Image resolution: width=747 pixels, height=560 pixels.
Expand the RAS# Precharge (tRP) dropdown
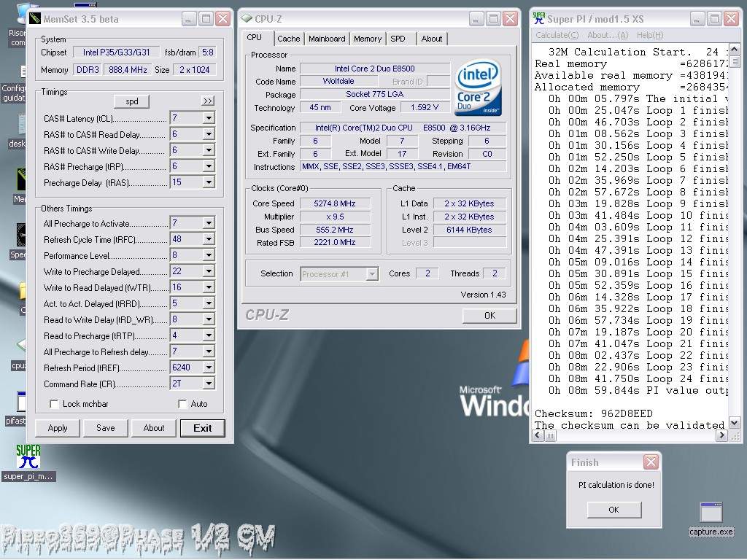209,166
